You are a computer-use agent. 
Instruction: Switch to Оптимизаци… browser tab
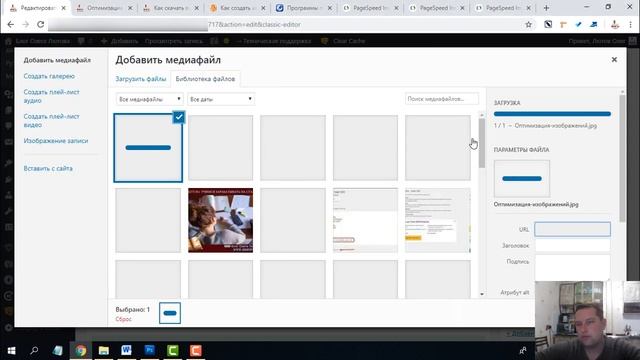pos(104,8)
